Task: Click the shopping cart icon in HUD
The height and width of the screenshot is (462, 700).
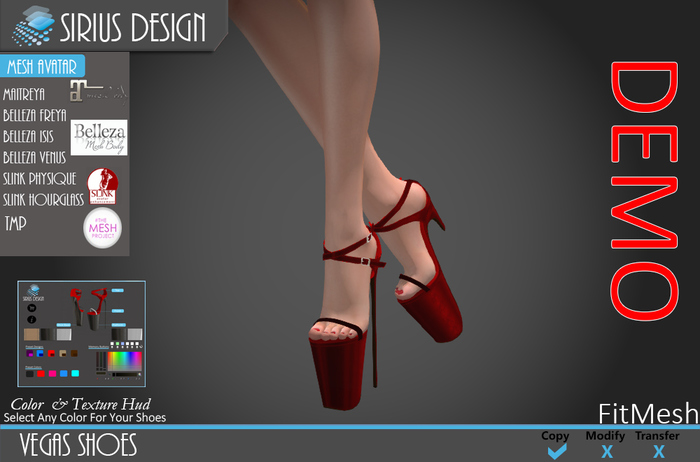Action: [x=32, y=308]
